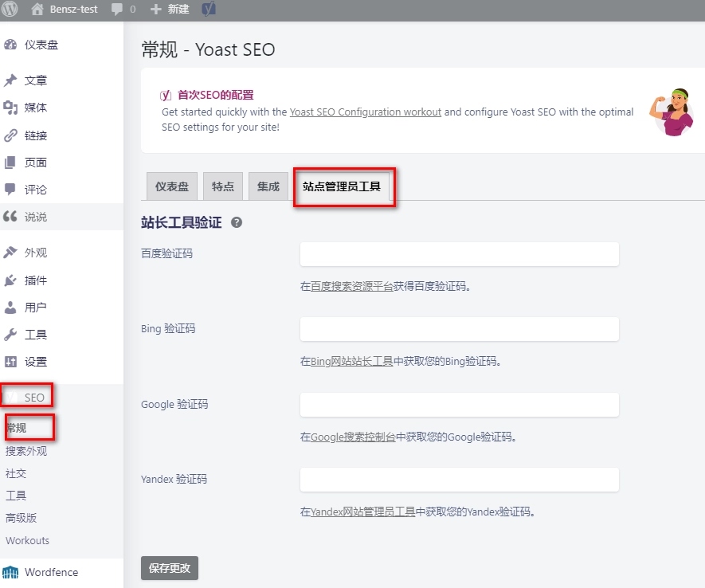Screen dimensions: 705x588
Task: Open the 社交 submenu item
Action: coord(16,473)
